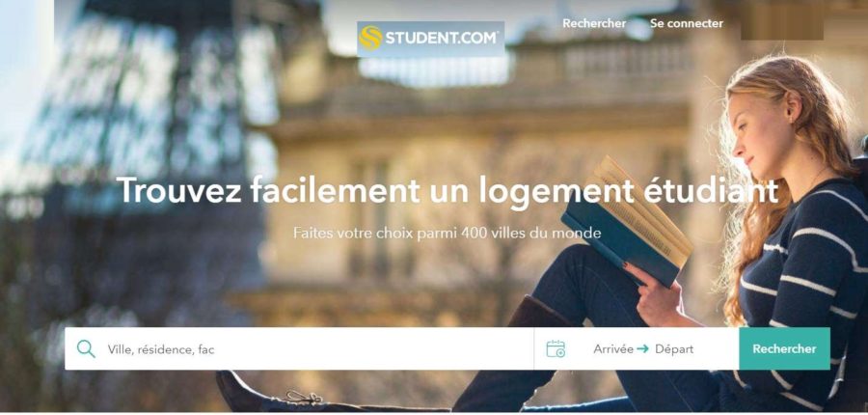Click the teal Rechercher button
The image size is (868, 415).
click(784, 348)
